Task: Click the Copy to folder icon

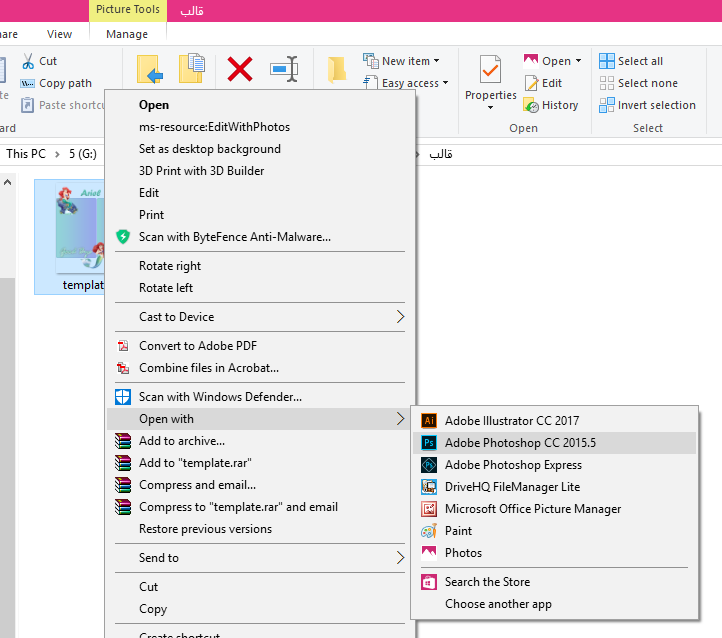Action: coord(192,68)
